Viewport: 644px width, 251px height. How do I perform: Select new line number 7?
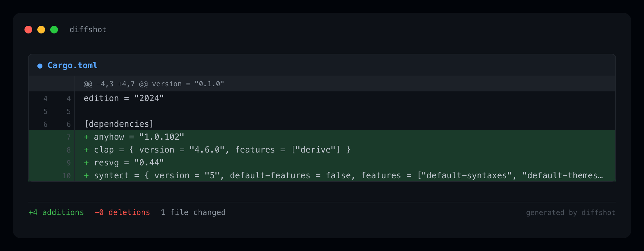tap(68, 137)
